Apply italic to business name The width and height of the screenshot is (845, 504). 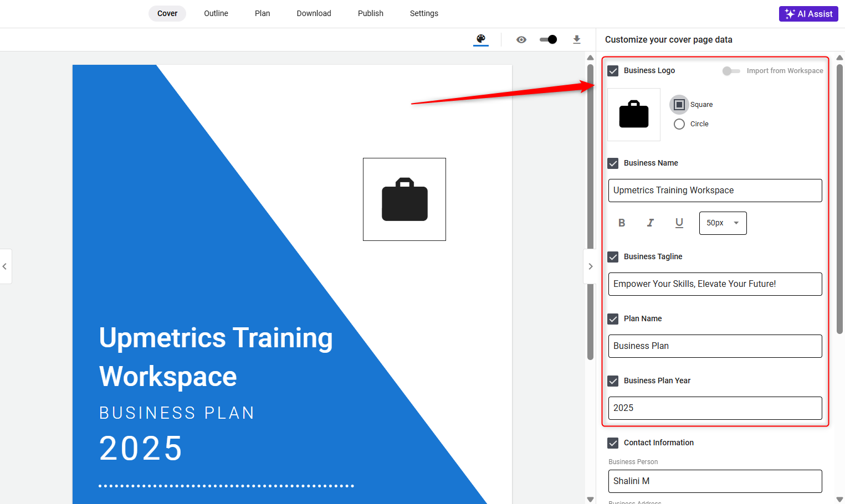tap(651, 223)
